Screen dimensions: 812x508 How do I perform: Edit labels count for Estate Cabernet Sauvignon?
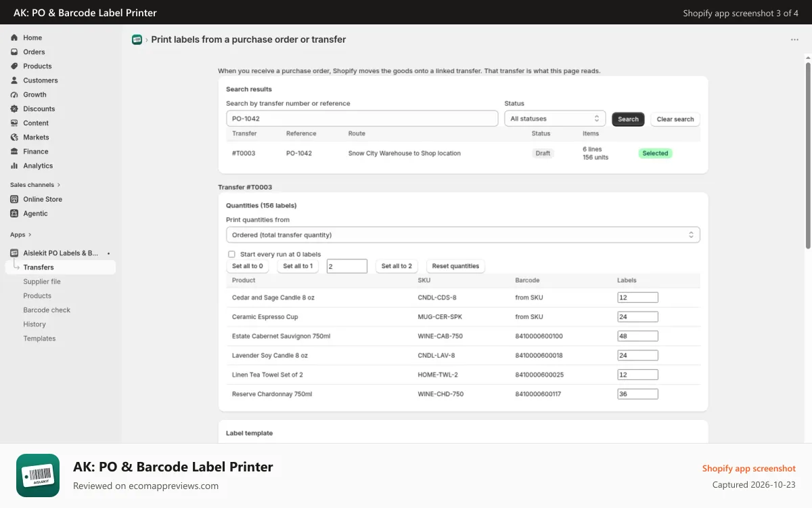point(637,336)
